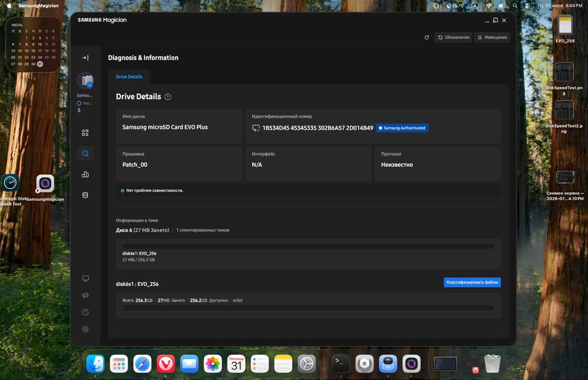588x380 pixels.
Task: Click the Диск 6 (27 MB Занято) heading
Action: (x=142, y=230)
